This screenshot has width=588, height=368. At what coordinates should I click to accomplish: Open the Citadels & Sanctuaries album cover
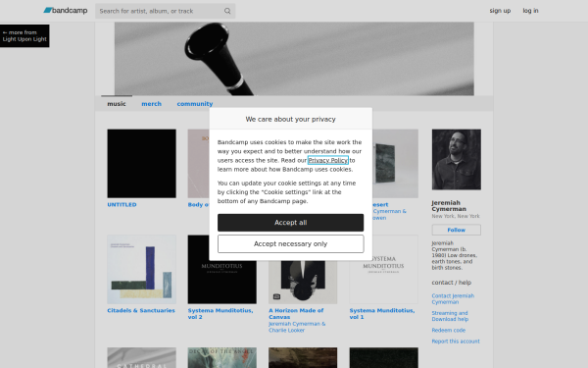point(141,269)
